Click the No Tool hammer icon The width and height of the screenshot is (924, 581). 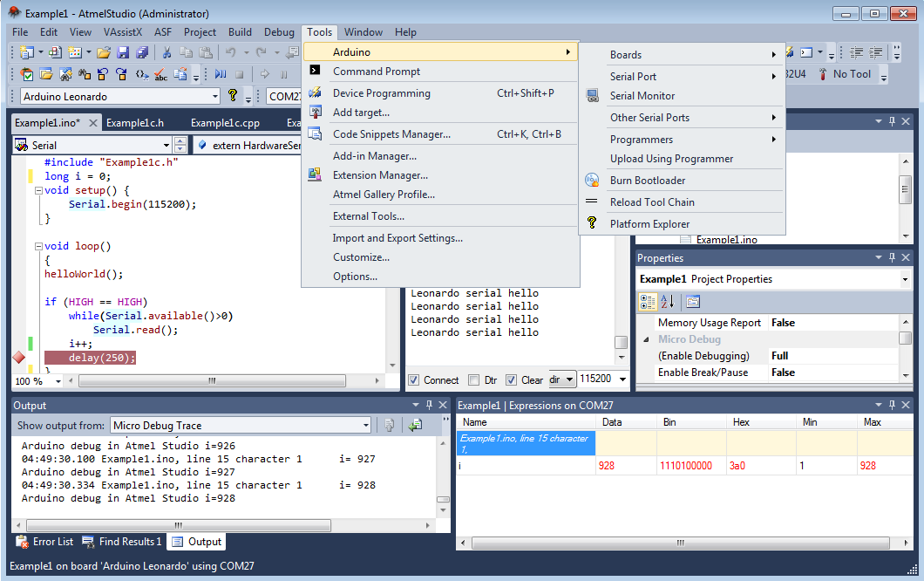(823, 74)
